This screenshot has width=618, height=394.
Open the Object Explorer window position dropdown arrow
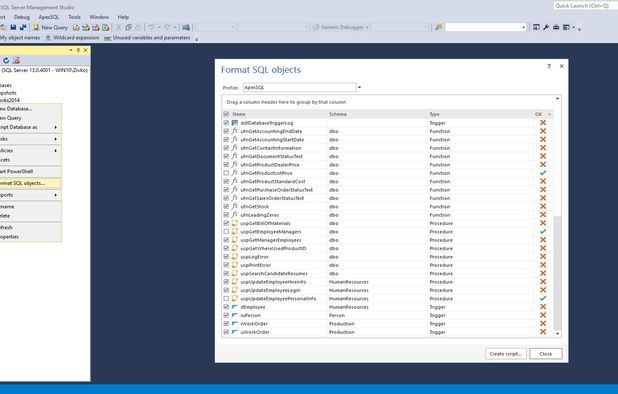tap(71, 50)
